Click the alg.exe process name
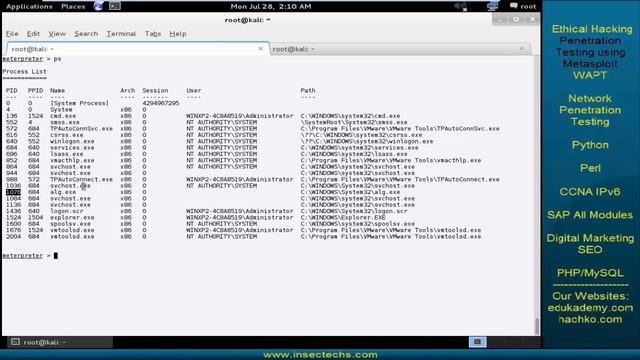The image size is (640, 360). click(x=63, y=192)
